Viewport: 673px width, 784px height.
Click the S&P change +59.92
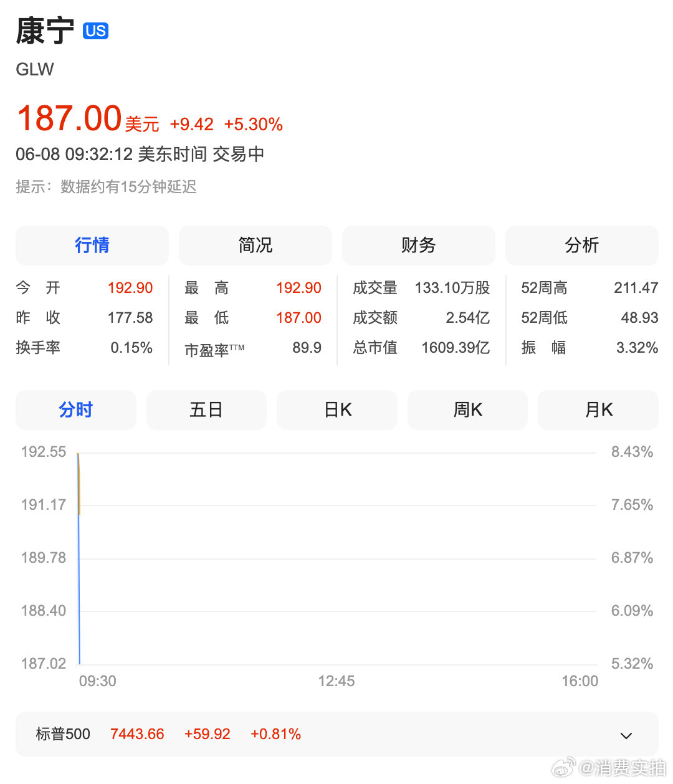tap(208, 734)
